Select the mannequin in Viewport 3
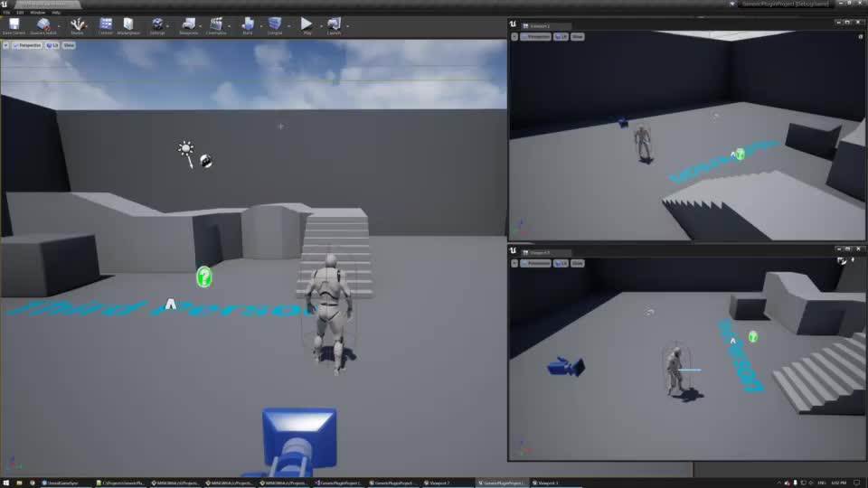The height and width of the screenshot is (488, 868). pos(676,371)
